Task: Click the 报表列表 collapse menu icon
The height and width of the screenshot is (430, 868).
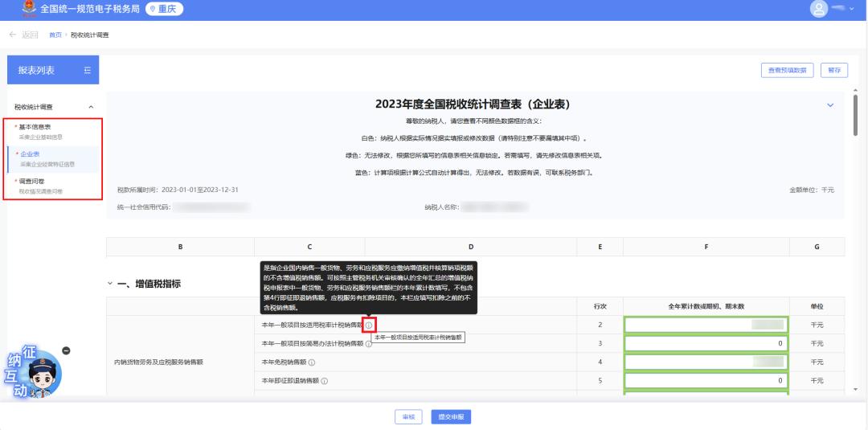Action: click(x=87, y=71)
